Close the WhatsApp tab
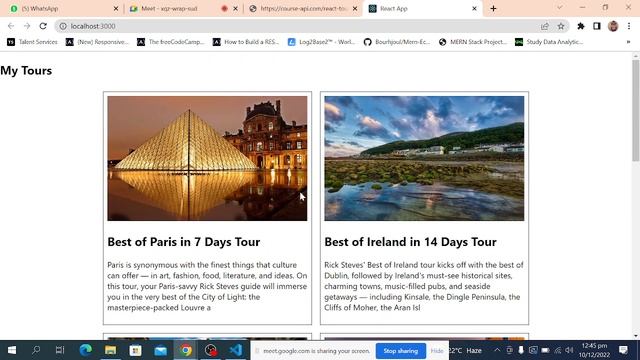640x360 pixels. tap(116, 8)
